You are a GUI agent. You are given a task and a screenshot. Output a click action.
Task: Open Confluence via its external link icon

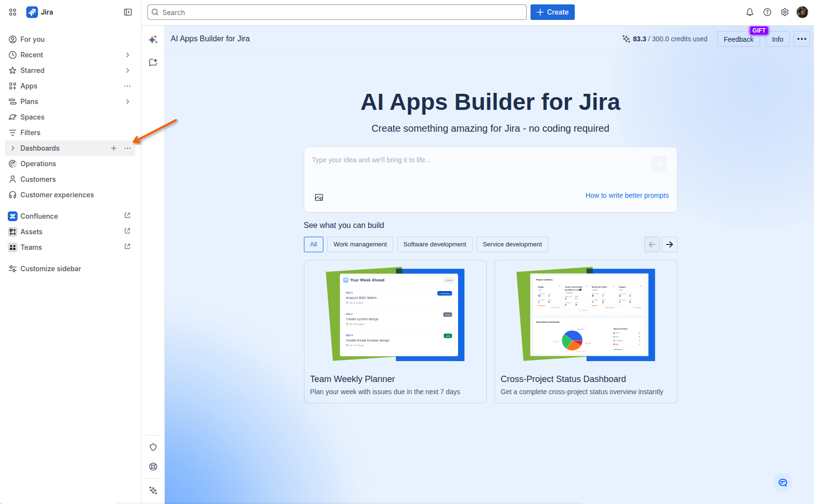pos(127,215)
